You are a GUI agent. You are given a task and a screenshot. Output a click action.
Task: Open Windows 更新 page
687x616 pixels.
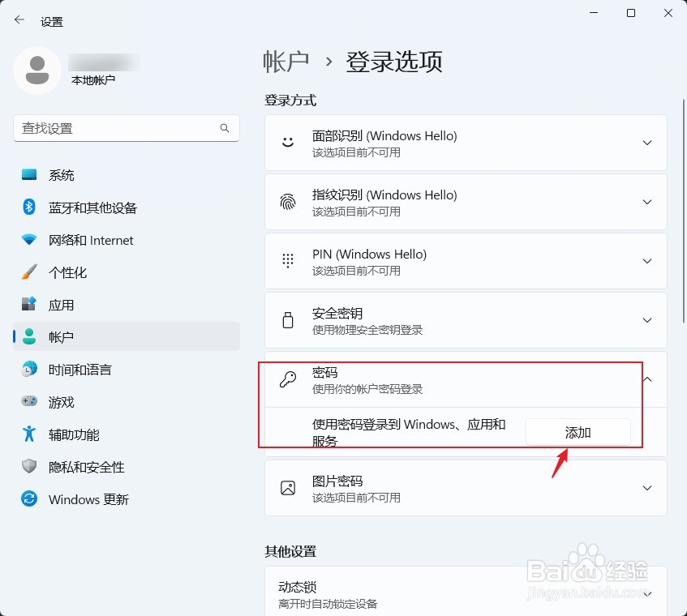point(127,498)
